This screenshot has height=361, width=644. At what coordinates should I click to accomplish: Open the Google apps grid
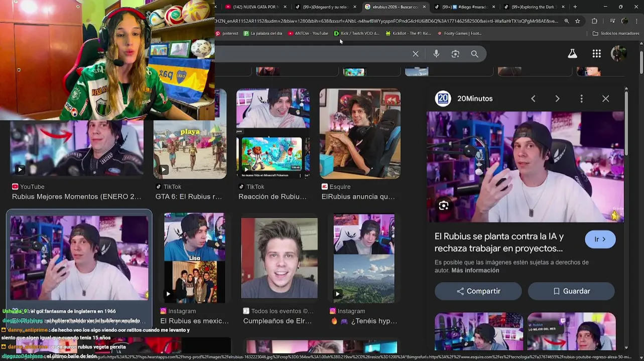(x=596, y=54)
